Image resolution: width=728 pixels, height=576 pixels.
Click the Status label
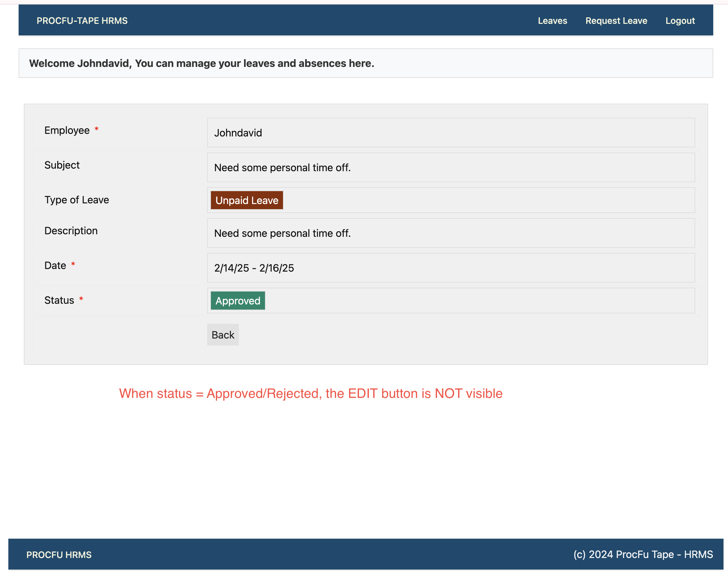[x=59, y=300]
